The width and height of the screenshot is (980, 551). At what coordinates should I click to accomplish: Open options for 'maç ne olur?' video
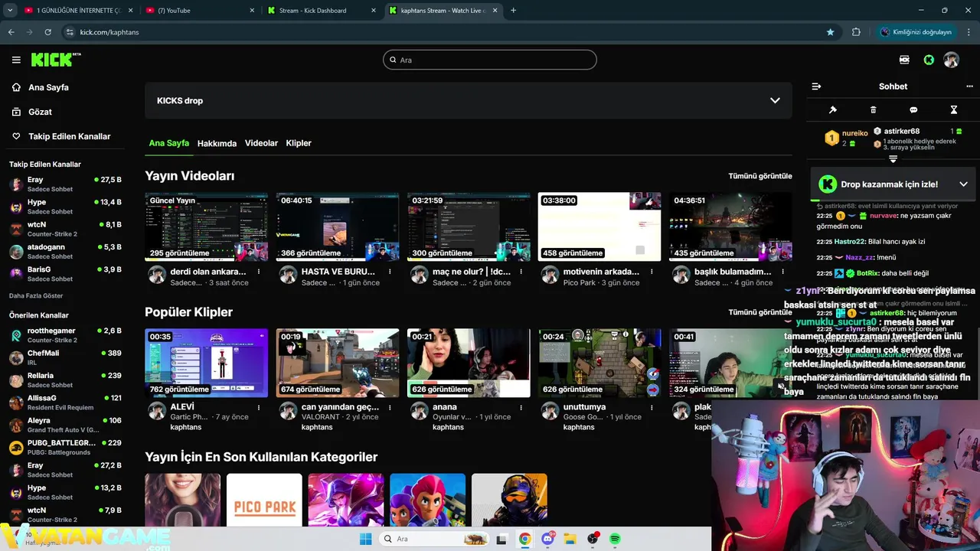tap(521, 272)
